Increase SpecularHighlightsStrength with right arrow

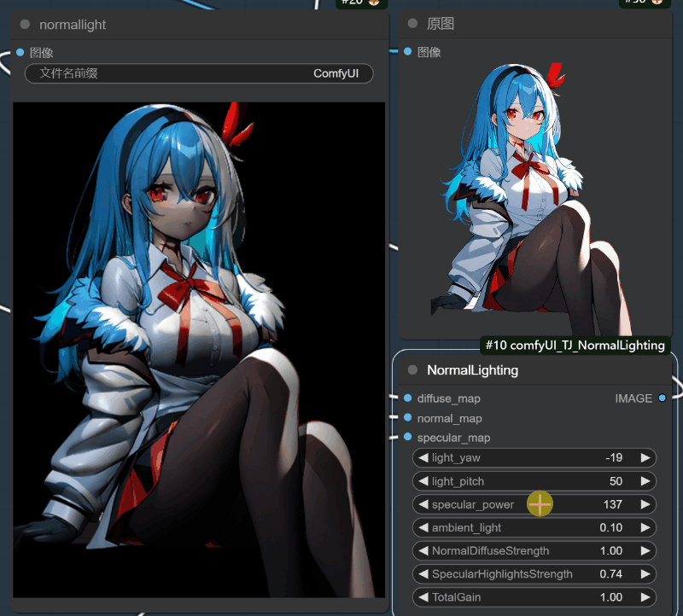click(645, 574)
